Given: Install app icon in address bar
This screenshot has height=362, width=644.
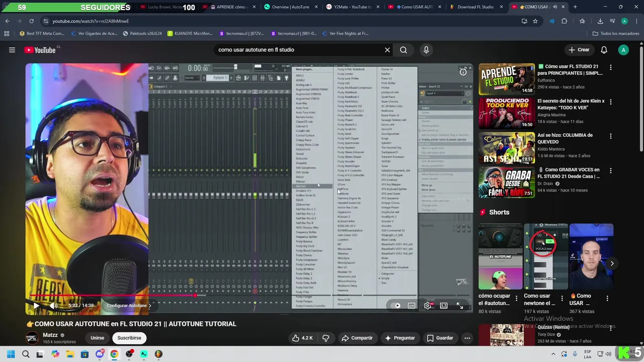Looking at the screenshot, I should [524, 21].
